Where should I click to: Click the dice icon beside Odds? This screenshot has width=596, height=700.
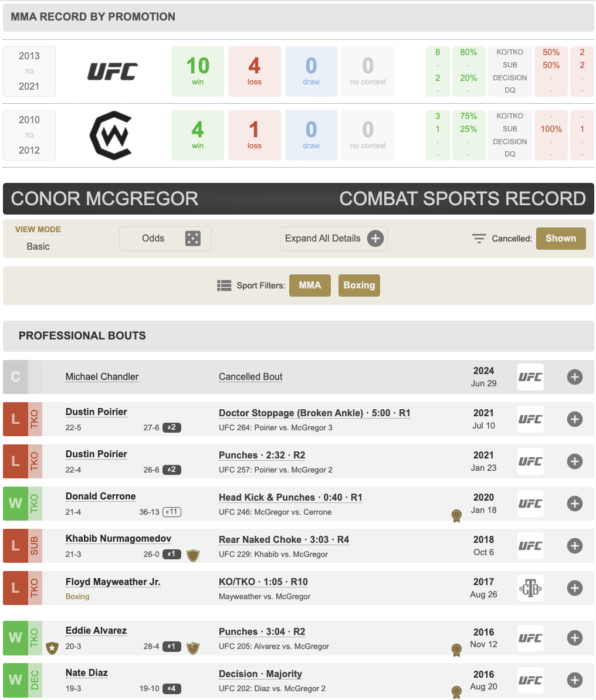click(192, 239)
